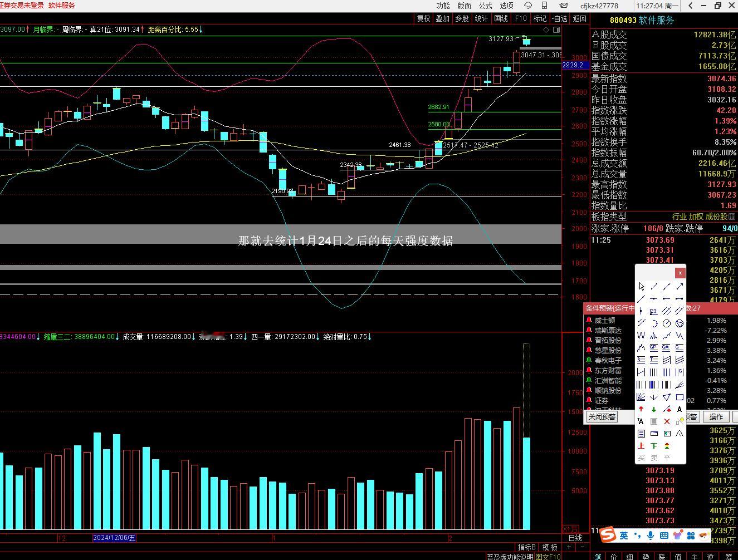Open Sogou toolbox grid icon
This screenshot has height=560, width=738.
[x=691, y=535]
